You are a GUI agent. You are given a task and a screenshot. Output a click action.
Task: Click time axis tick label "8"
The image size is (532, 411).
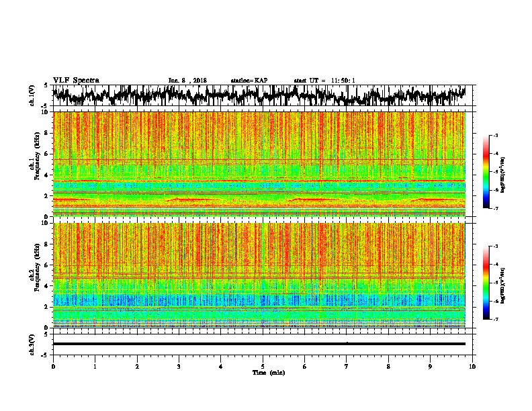click(x=388, y=367)
